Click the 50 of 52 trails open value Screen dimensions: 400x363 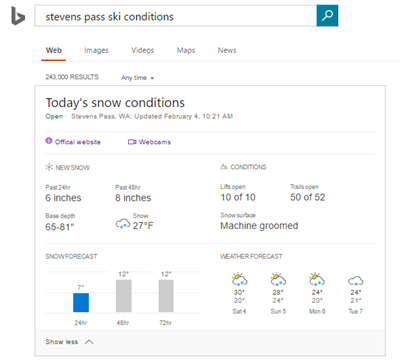pyautogui.click(x=307, y=197)
